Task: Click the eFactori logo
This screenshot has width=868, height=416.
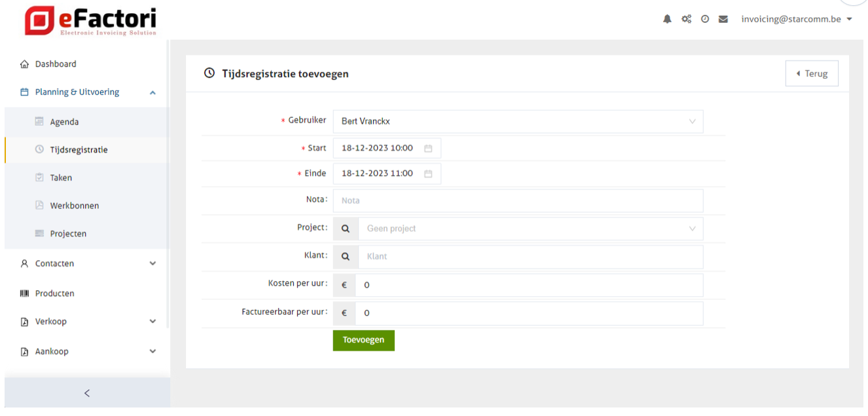Action: (91, 21)
